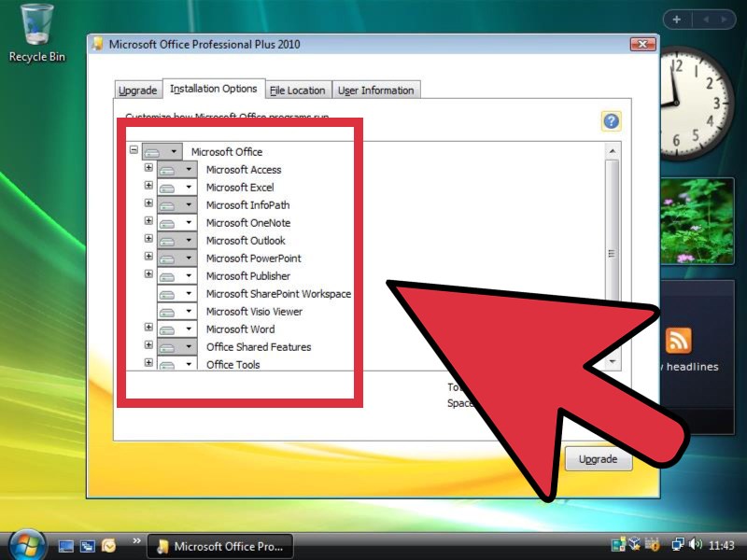Select the Microsoft SharePoint Workspace label
Screen dimensions: 747x560
tap(278, 294)
